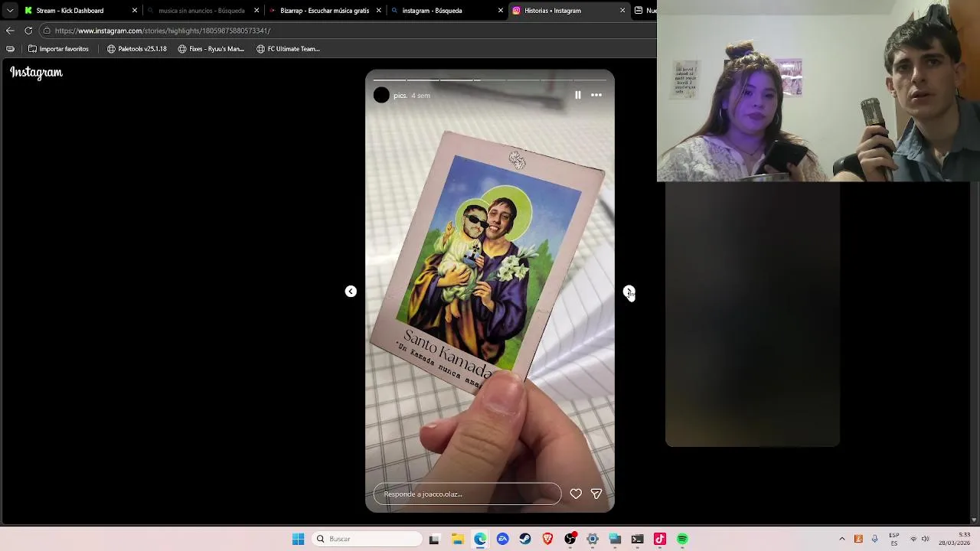Switch to the Bizarrap - Escuchar música gratis tab
This screenshot has width=980, height=551.
pyautogui.click(x=324, y=11)
